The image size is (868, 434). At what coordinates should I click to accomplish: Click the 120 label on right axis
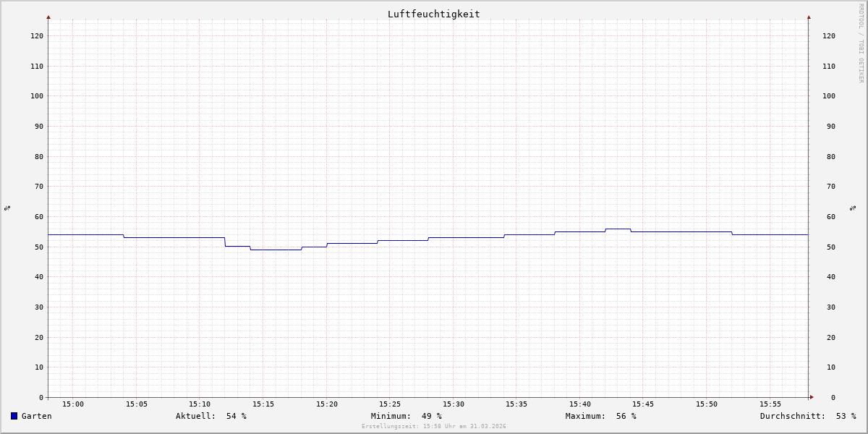click(828, 35)
